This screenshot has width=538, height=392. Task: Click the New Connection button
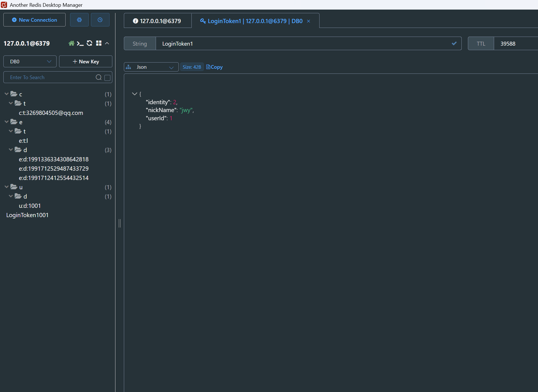click(x=34, y=20)
